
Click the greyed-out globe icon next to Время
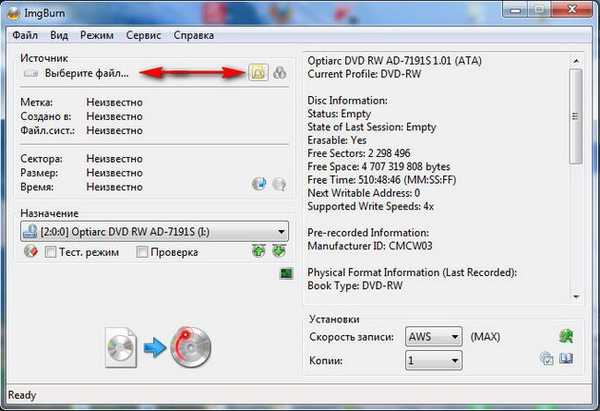(x=279, y=184)
